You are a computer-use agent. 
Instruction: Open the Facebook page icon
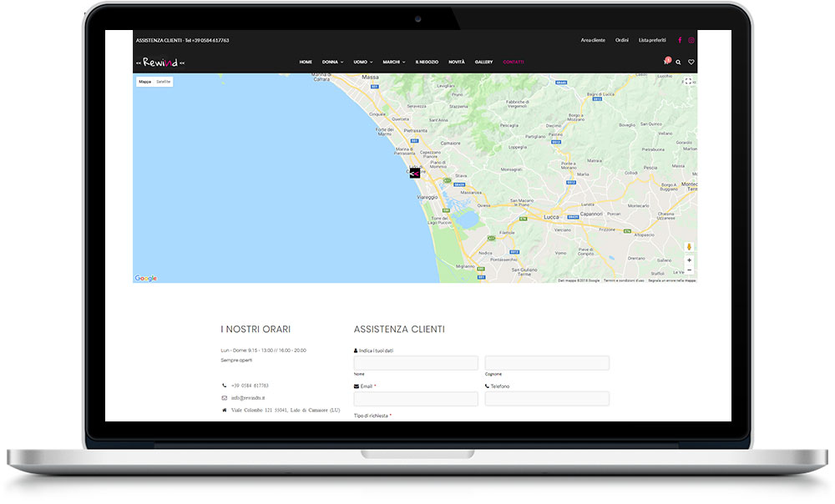pyautogui.click(x=680, y=40)
